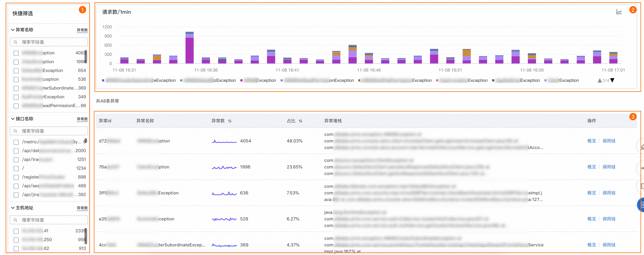The width and height of the screenshot is (644, 255).
Task: Collapse the 主机地址 filter section
Action: [x=13, y=208]
